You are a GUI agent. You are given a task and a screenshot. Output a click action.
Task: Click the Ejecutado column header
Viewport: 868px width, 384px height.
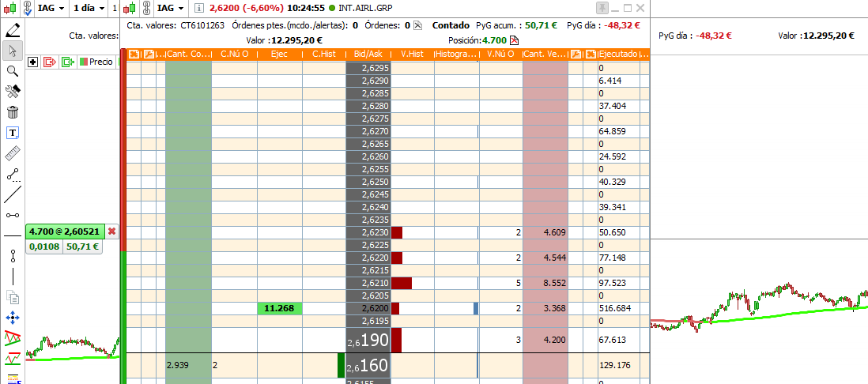point(618,55)
